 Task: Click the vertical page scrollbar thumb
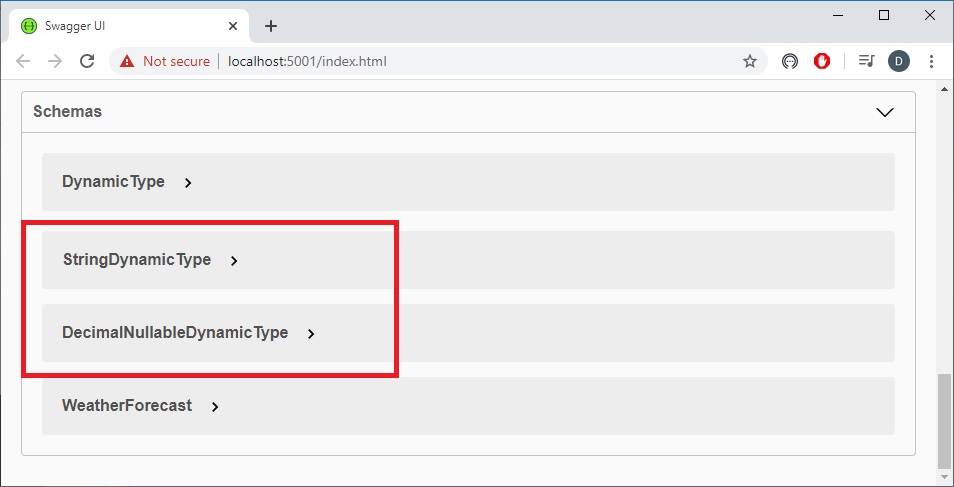coord(945,420)
